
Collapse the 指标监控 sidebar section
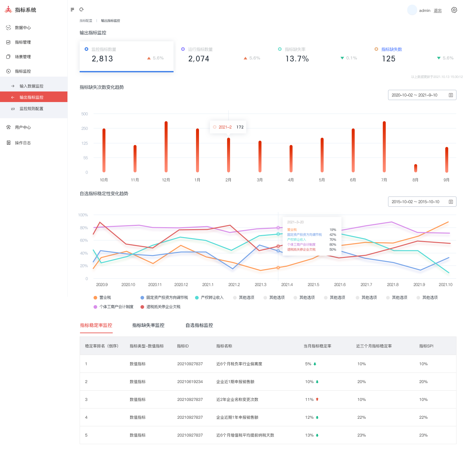(x=23, y=71)
